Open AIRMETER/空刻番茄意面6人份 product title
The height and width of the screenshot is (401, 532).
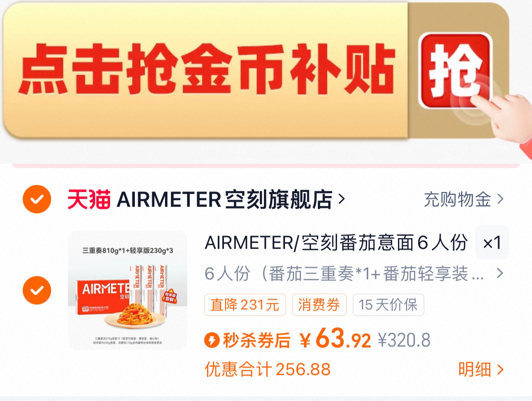click(336, 243)
